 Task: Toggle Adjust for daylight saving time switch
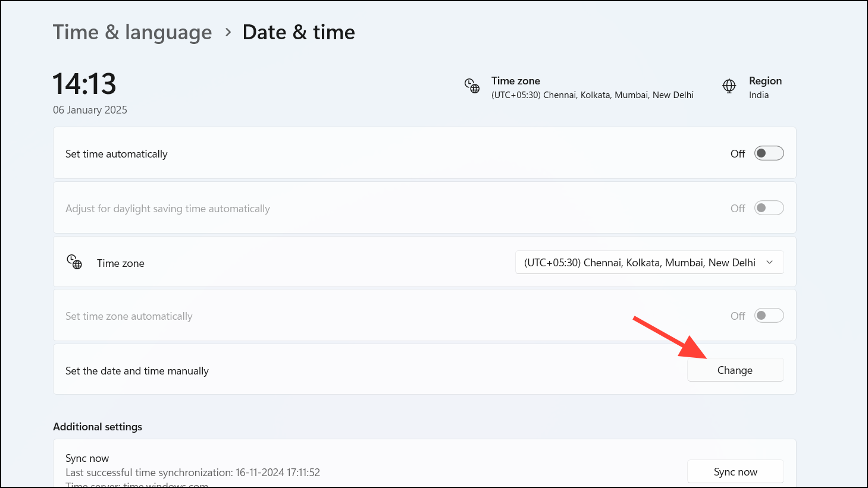[x=769, y=208]
